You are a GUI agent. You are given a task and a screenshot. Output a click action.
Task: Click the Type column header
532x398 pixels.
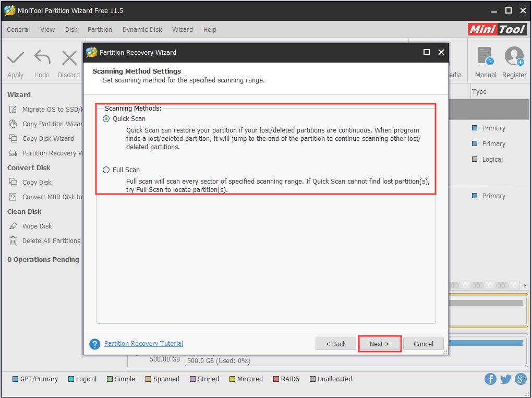(479, 92)
